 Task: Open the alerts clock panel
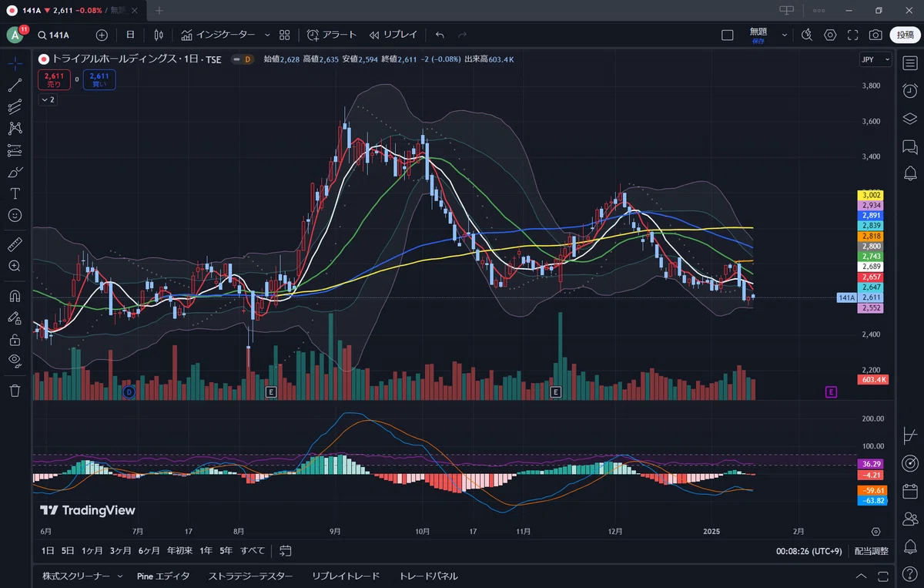[910, 91]
